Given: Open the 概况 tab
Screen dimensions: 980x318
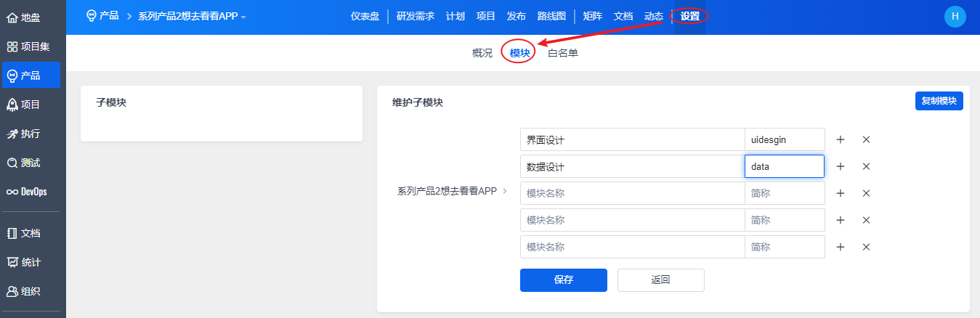Looking at the screenshot, I should tap(482, 53).
